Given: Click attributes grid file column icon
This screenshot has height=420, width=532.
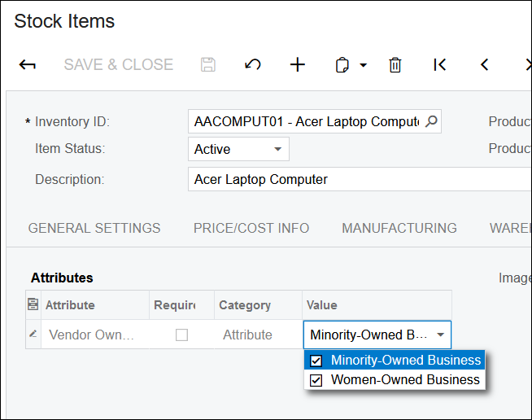Looking at the screenshot, I should (33, 305).
